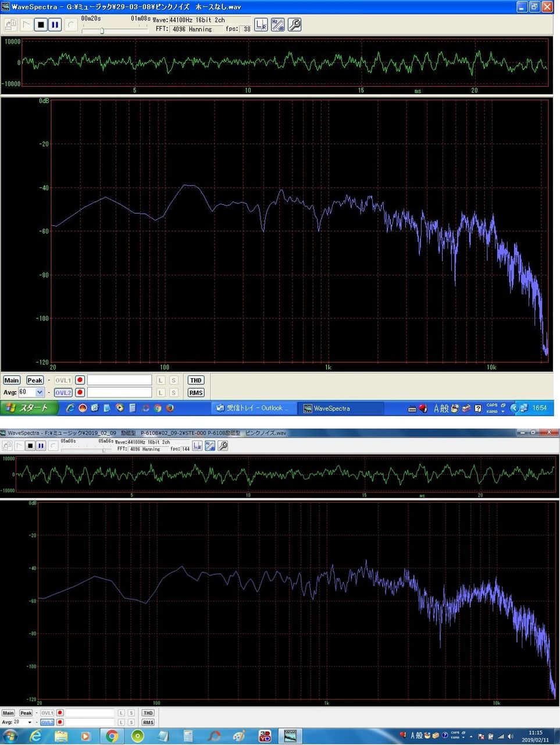Viewport: 560px width, 745px height.
Task: Click L button on OVL2 row, Avg 20 window
Action: coord(122,722)
